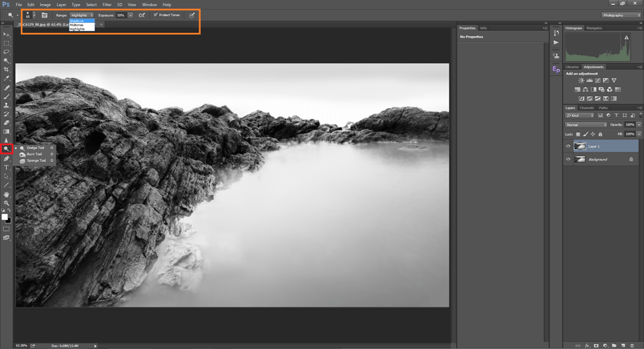Image resolution: width=644 pixels, height=349 pixels.
Task: Open the Exposure slider dropdown arrow
Action: click(131, 15)
